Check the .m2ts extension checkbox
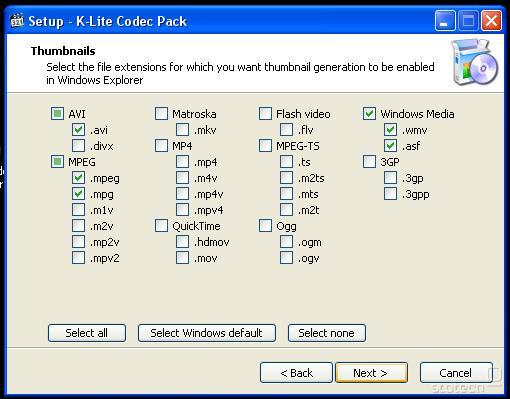Viewport: 510px width, 399px height. point(287,178)
